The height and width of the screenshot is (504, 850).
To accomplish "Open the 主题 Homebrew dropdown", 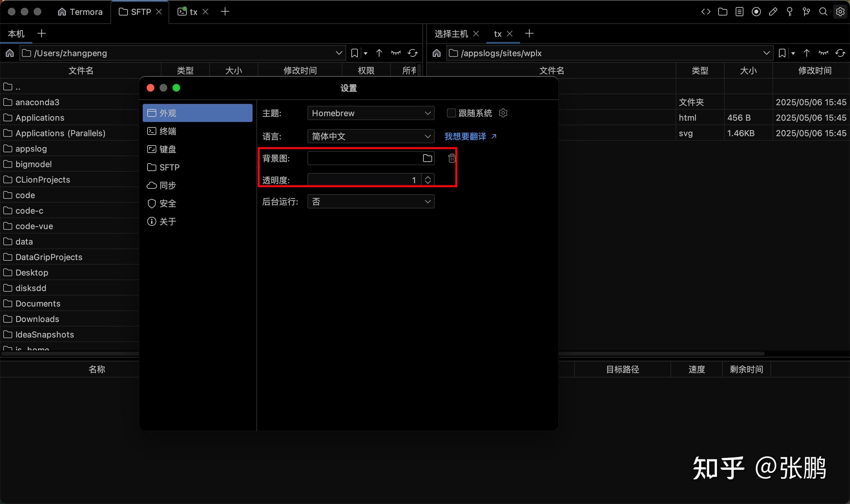I will 370,113.
